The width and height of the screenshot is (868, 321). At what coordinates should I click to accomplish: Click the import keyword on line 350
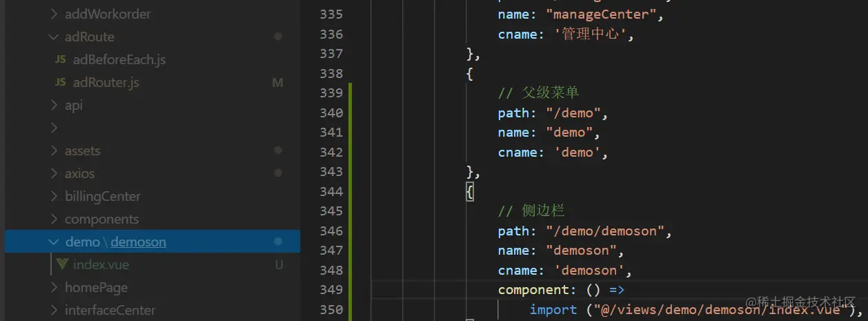(x=553, y=309)
